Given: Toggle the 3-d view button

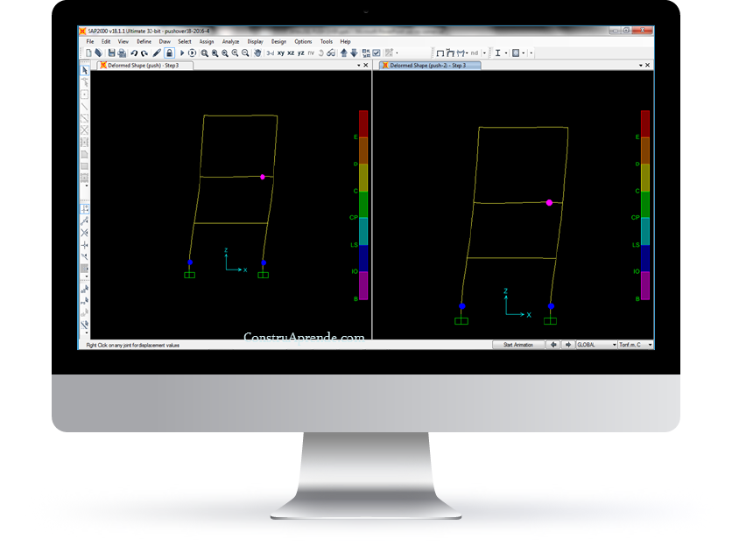Looking at the screenshot, I should [271, 53].
